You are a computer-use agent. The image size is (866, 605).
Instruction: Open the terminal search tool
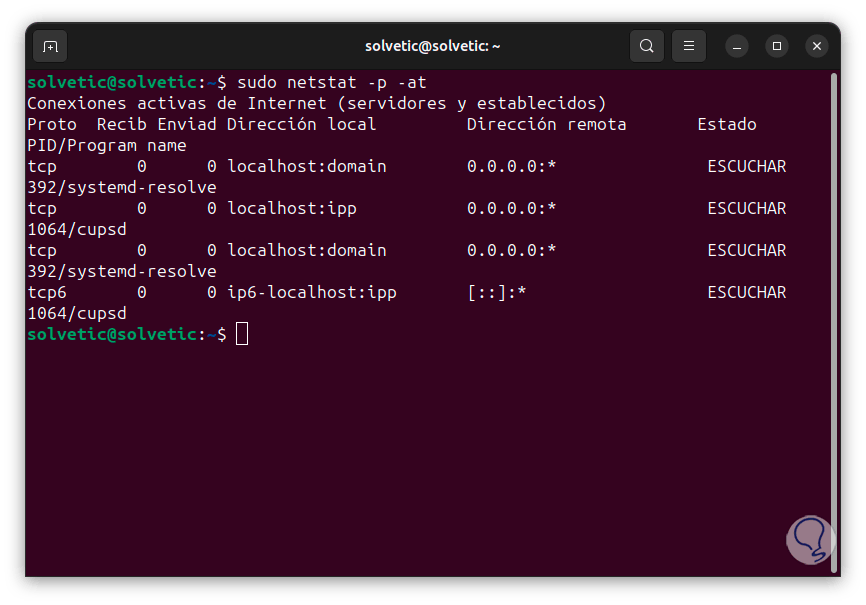(647, 46)
